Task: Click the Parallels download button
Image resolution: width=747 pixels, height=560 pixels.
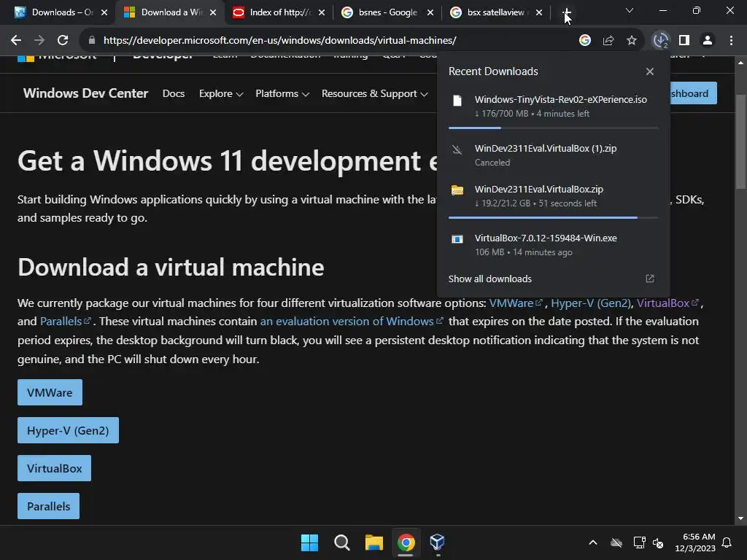Action: pos(49,506)
